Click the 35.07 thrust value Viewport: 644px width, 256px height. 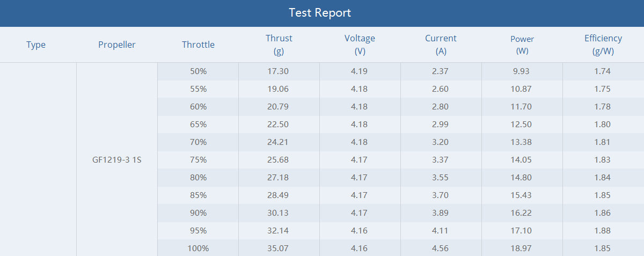278,248
